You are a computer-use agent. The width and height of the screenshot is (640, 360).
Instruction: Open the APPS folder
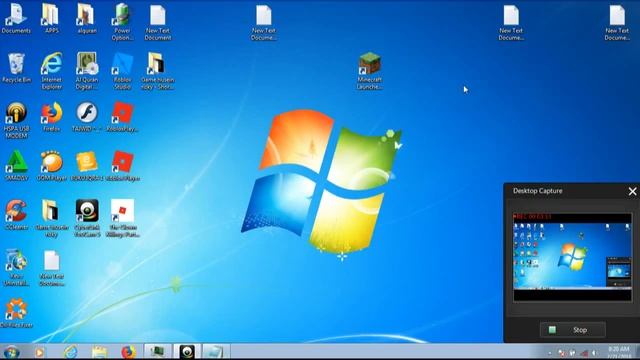click(51, 18)
